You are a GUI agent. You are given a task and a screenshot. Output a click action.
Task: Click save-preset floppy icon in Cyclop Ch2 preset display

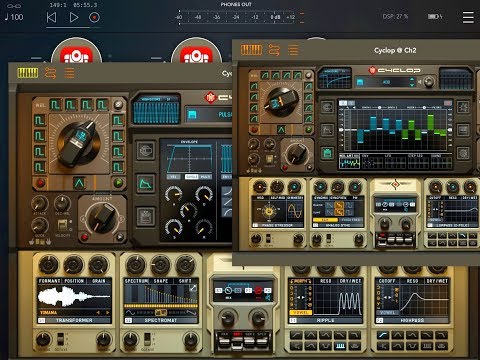360,82
